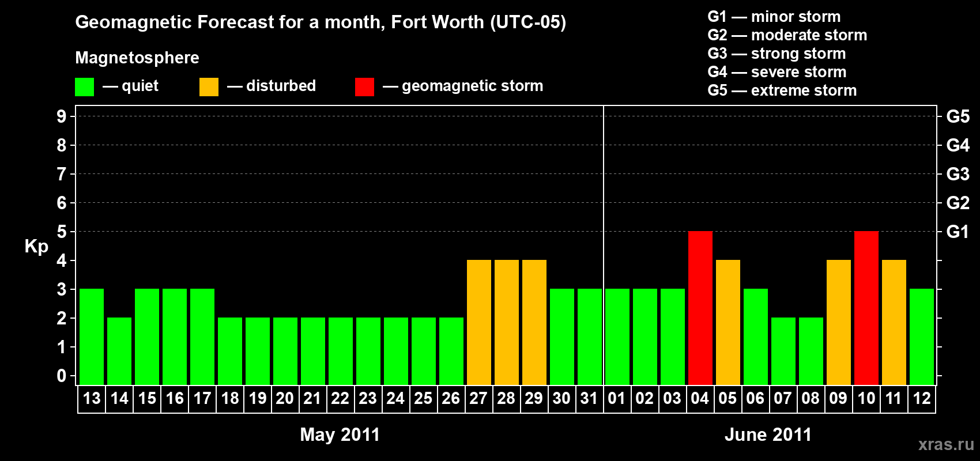This screenshot has width=980, height=461.
Task: Click the 'G5 — extreme storm' legend line
Action: tap(782, 90)
